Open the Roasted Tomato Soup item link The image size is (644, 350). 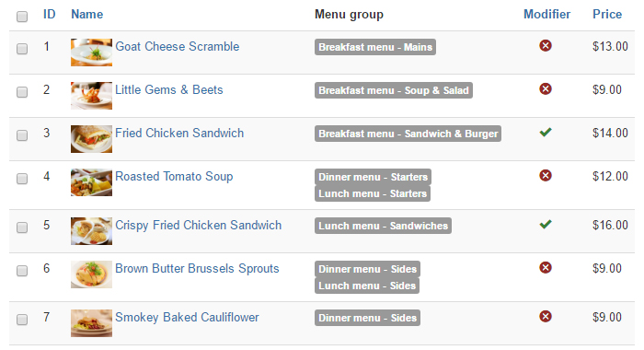coord(174,177)
